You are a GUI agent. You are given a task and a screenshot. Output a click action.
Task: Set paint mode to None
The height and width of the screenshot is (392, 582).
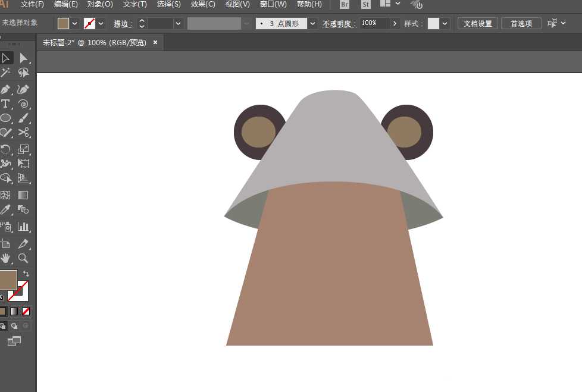click(26, 311)
